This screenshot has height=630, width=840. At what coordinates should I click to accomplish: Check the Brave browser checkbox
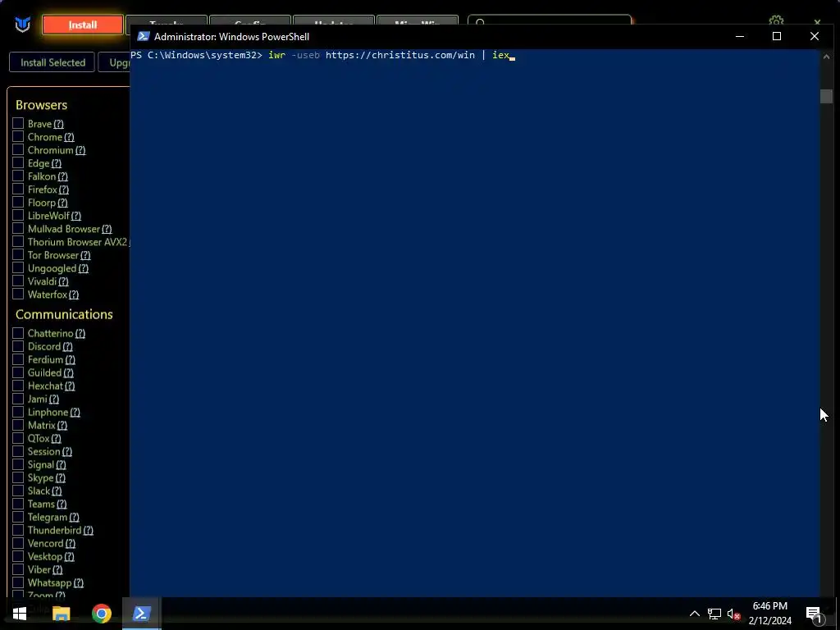pos(18,123)
